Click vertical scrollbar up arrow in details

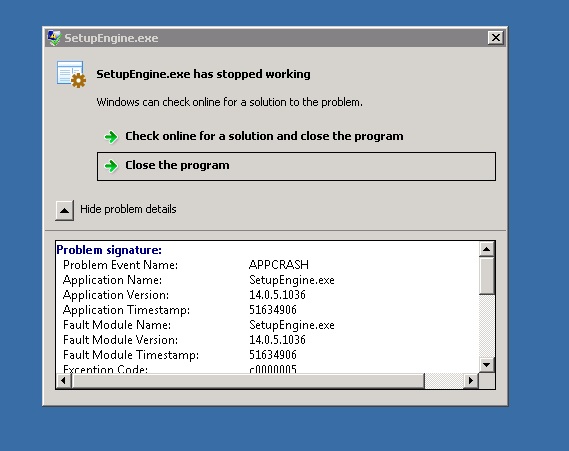pyautogui.click(x=486, y=249)
